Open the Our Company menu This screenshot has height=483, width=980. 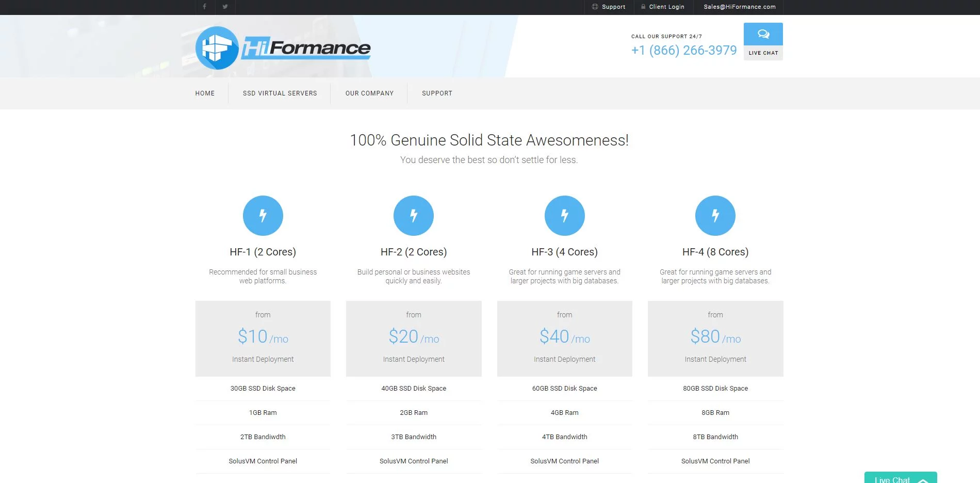click(x=369, y=93)
